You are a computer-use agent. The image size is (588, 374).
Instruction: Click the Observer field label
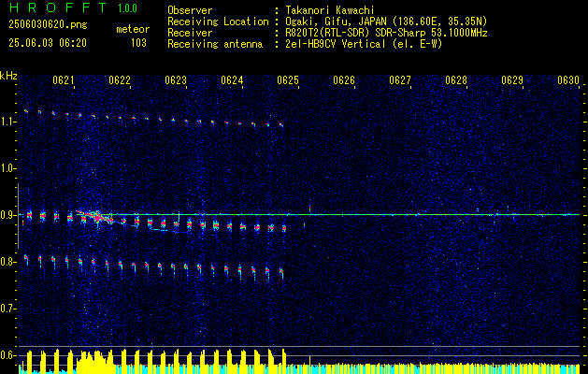tap(190, 10)
